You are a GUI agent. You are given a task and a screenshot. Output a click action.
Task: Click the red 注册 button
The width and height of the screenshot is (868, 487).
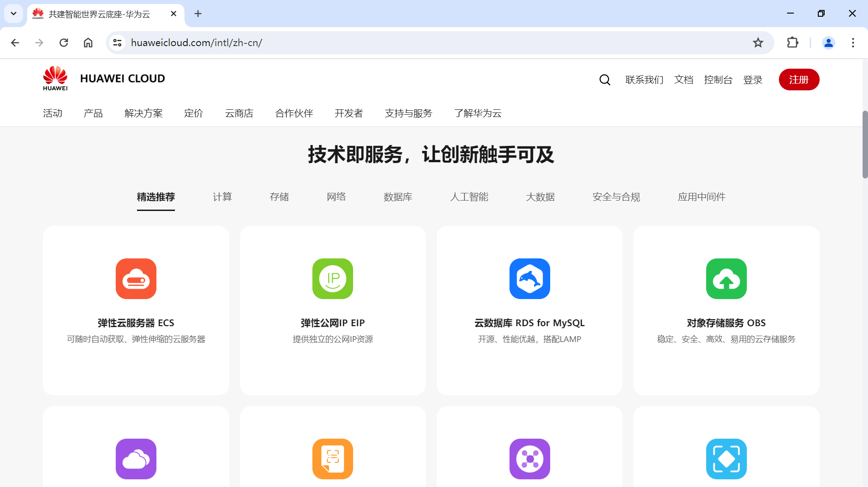[x=799, y=80]
